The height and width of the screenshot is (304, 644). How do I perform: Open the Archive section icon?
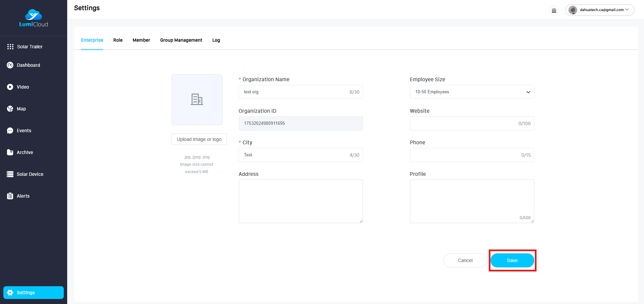pos(10,152)
